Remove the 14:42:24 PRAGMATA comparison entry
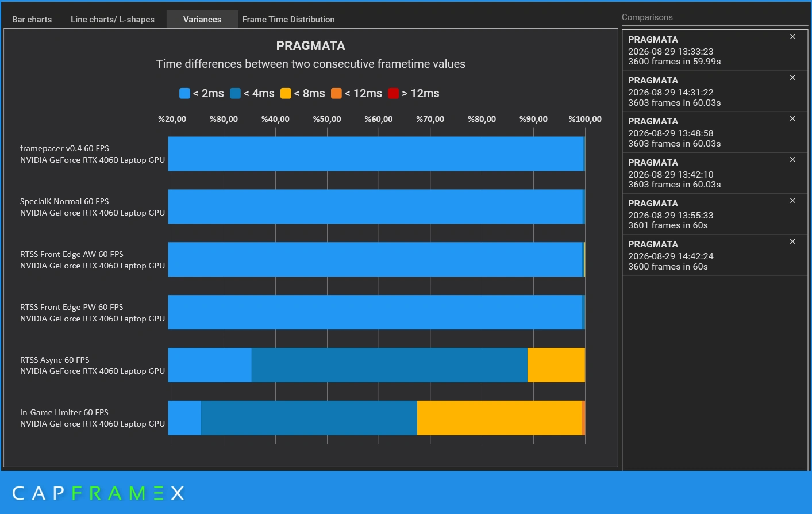 click(x=792, y=241)
